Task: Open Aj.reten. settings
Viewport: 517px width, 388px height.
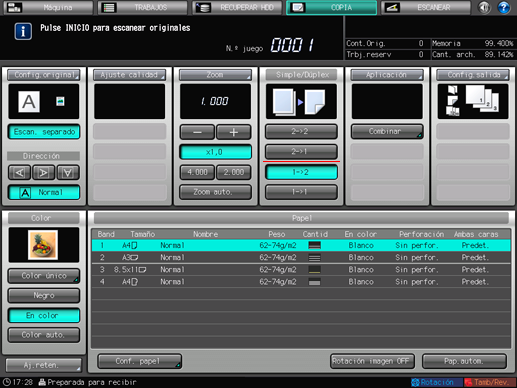Action: coord(44,365)
